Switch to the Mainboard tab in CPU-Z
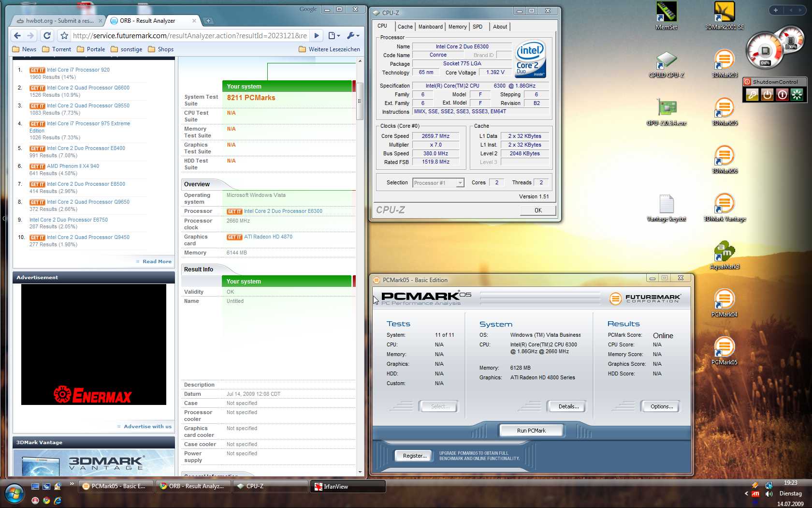This screenshot has height=508, width=812. (x=430, y=27)
